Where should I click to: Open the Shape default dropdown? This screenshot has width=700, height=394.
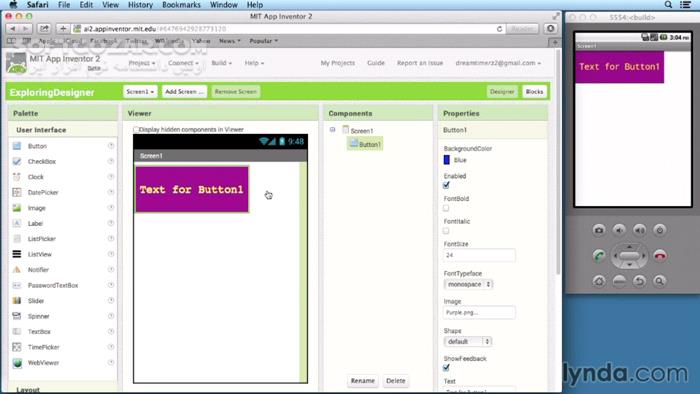click(467, 341)
